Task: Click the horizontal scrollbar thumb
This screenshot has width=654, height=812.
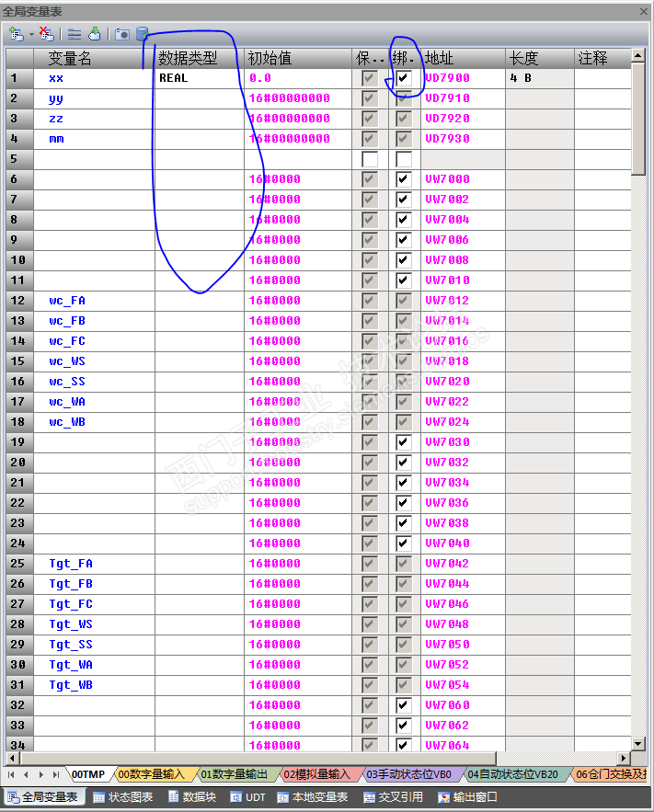Action: click(x=258, y=758)
